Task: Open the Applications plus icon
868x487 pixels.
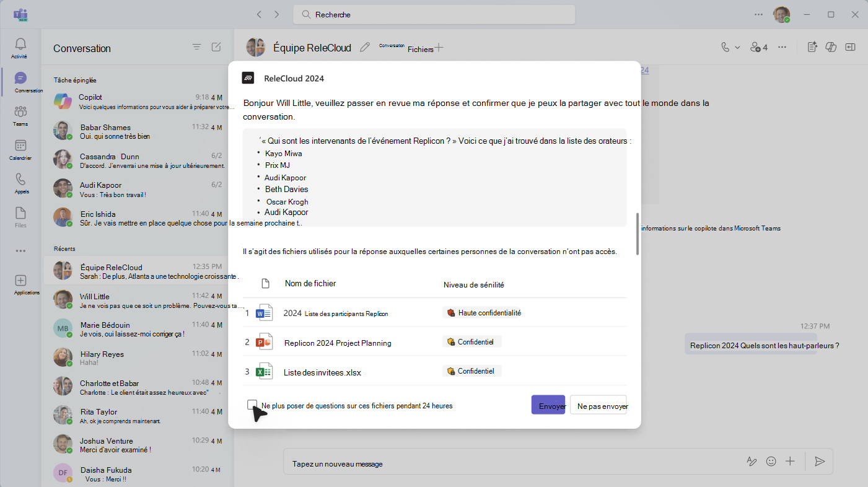Action: click(20, 281)
